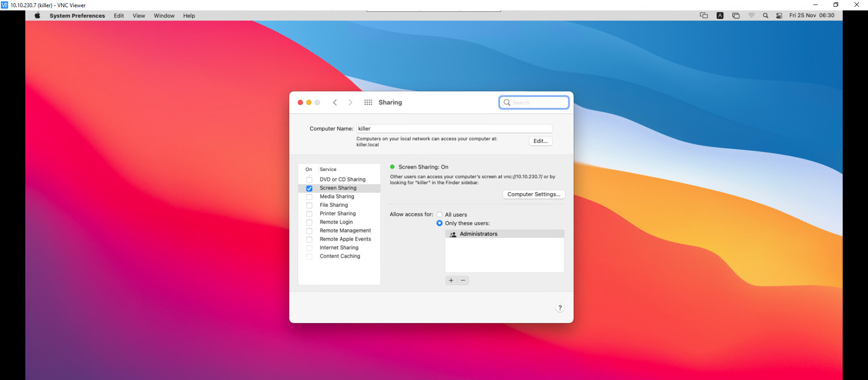Enable Printer Sharing checkbox
Viewport: 868px width, 380px height.
click(309, 214)
